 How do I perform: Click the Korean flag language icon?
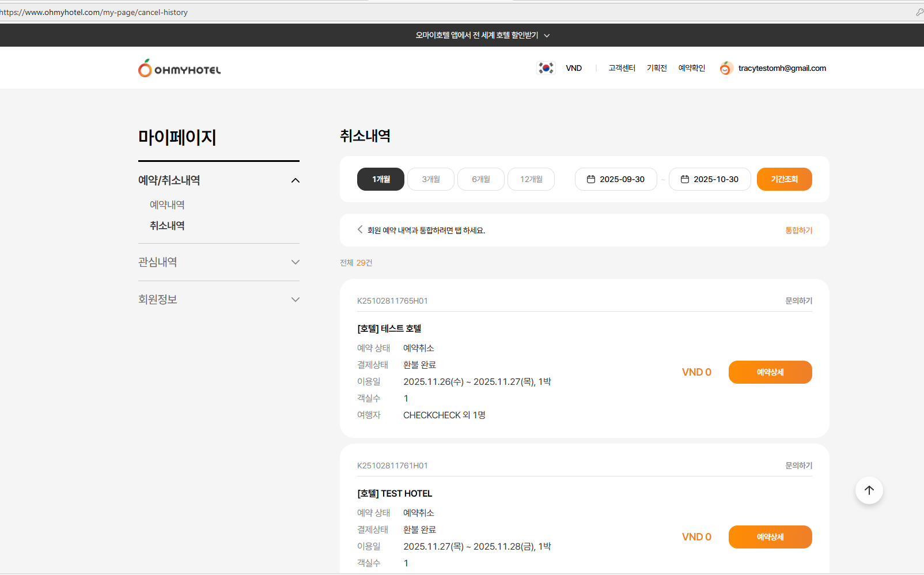(546, 68)
